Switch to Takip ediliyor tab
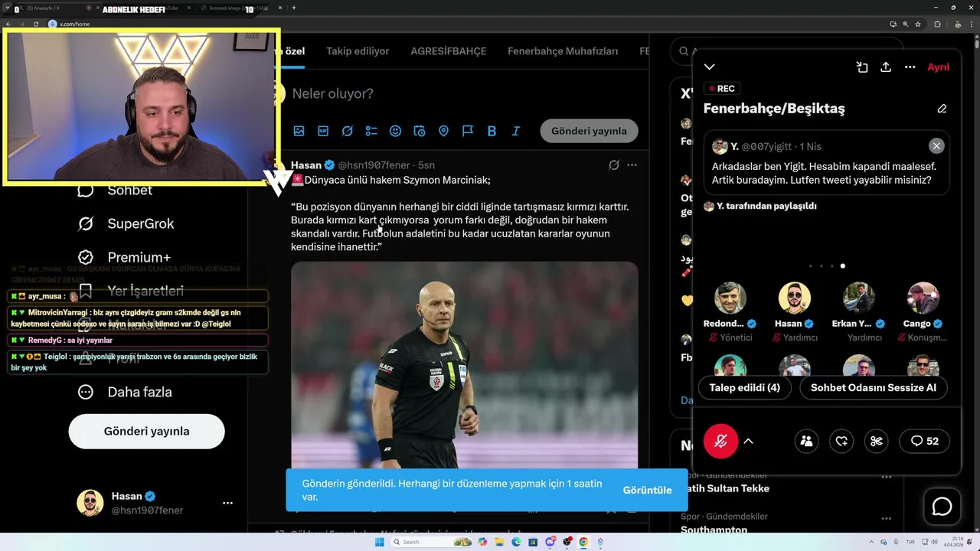 click(358, 51)
